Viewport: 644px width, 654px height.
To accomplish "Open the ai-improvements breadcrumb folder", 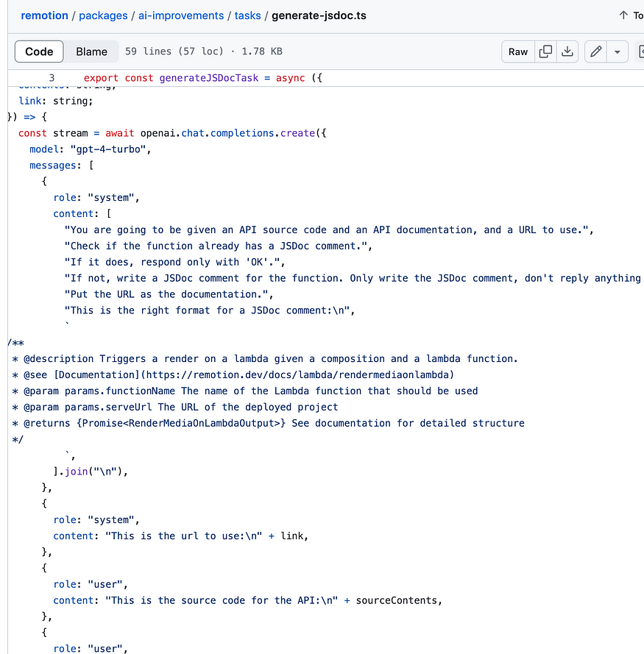I will coord(181,15).
